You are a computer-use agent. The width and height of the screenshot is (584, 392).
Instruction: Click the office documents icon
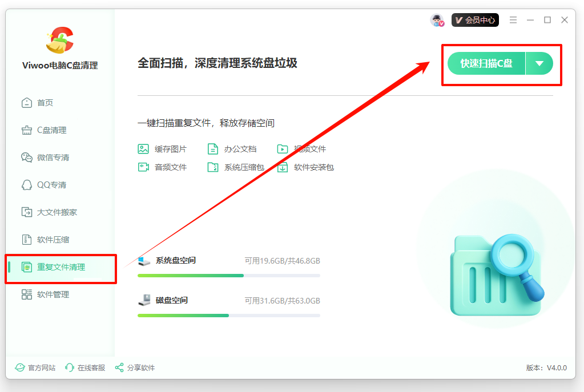(x=213, y=149)
